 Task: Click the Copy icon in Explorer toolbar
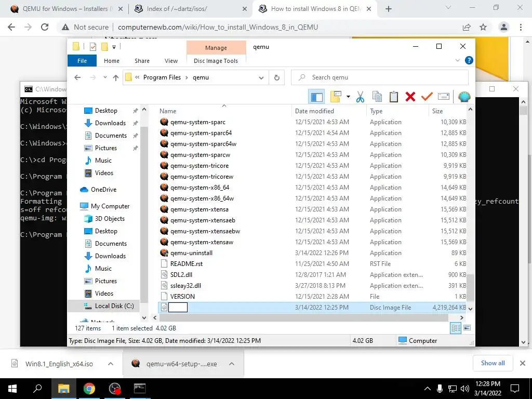pyautogui.click(x=377, y=97)
